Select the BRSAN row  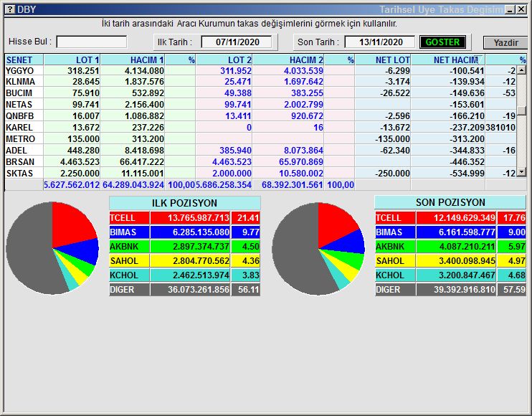260,162
